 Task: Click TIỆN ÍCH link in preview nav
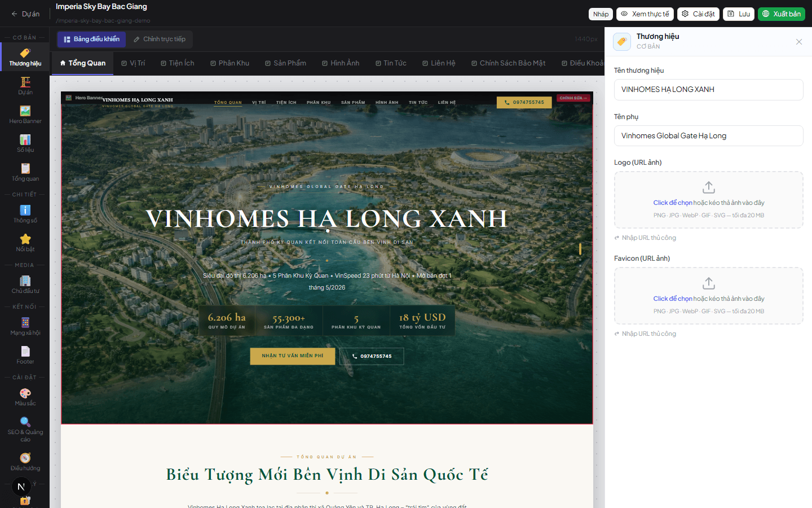point(286,103)
